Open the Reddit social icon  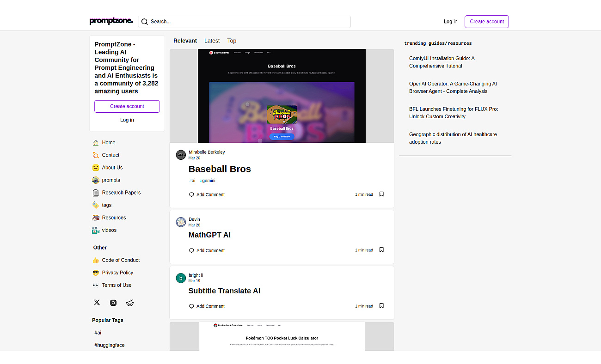130,303
